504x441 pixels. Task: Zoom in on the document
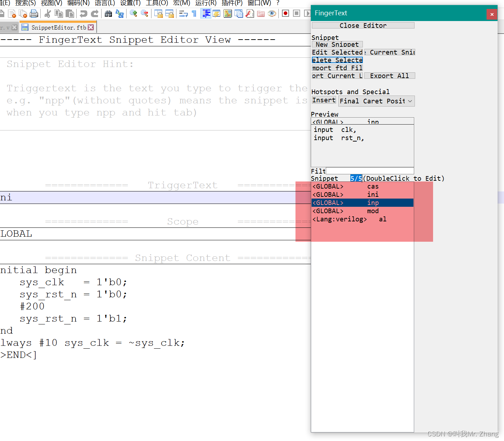click(133, 13)
